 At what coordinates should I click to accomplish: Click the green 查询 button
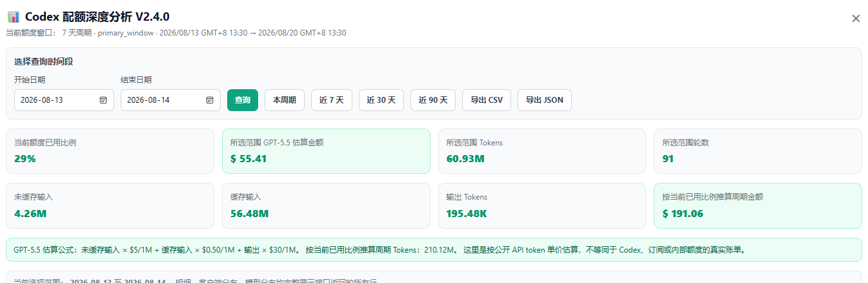point(243,100)
